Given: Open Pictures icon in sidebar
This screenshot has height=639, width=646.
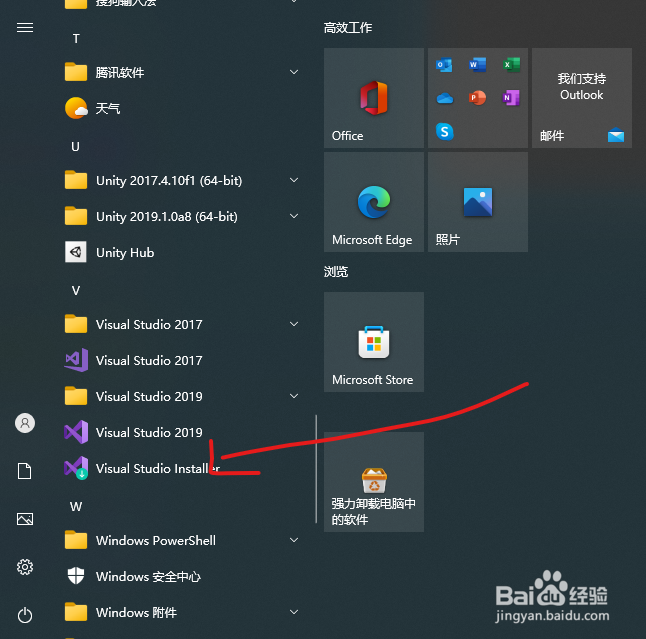Looking at the screenshot, I should [x=25, y=519].
